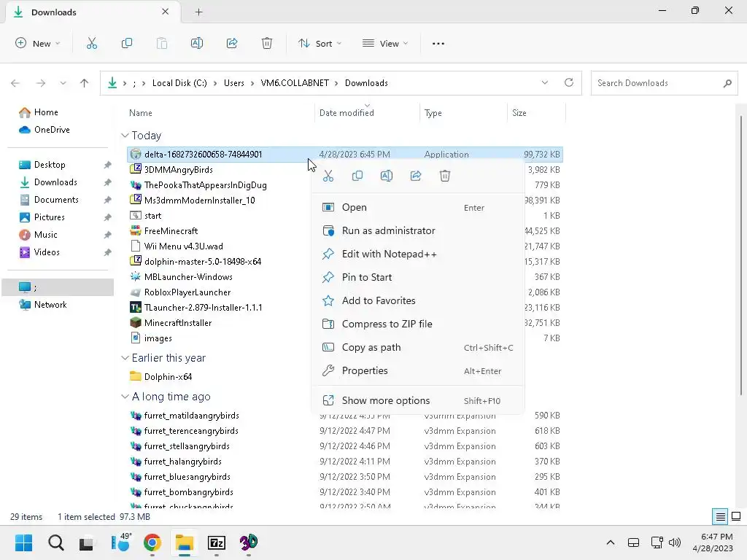Choose Copy as path
747x560 pixels.
418,347
